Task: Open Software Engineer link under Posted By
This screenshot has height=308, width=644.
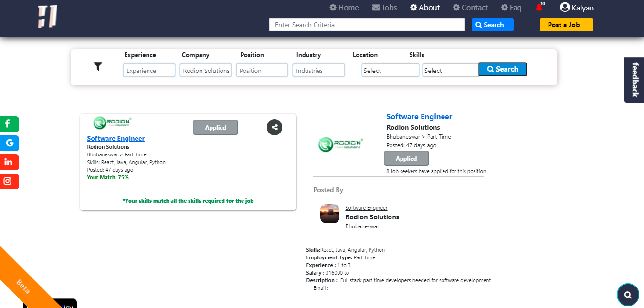Action: [366, 208]
